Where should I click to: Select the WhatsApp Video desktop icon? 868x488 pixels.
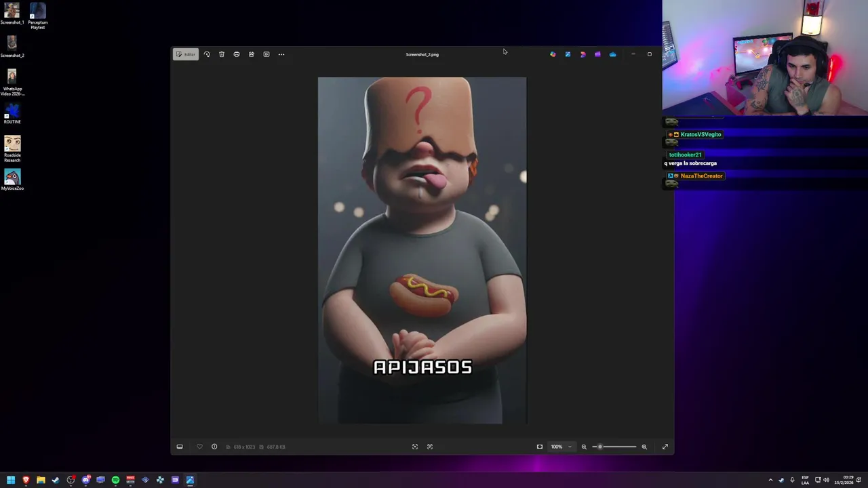click(x=12, y=82)
